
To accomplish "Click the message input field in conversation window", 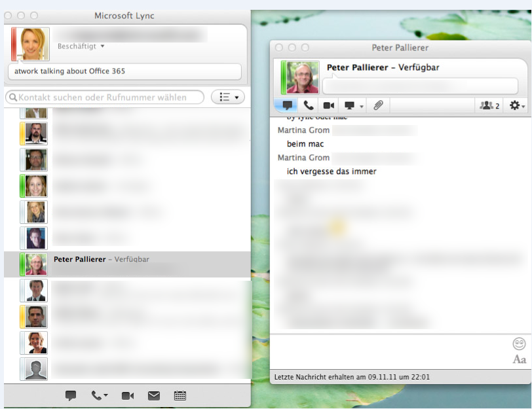I will click(390, 351).
